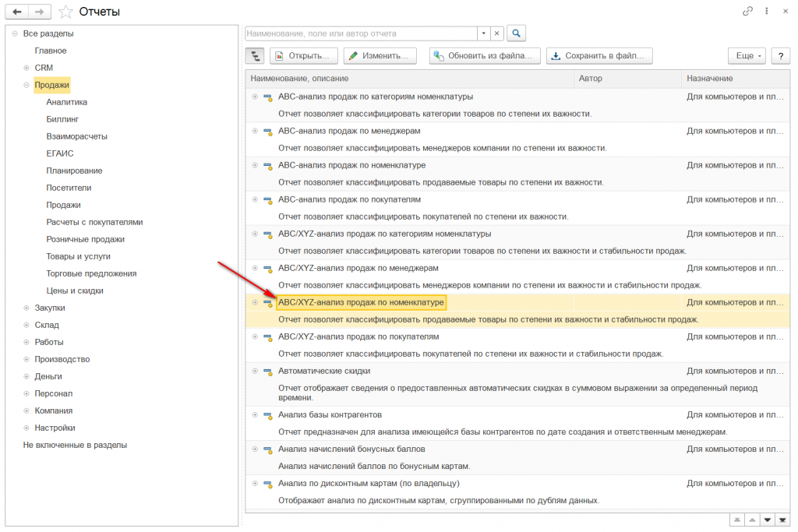Go forward with the right arrow button

(40, 11)
